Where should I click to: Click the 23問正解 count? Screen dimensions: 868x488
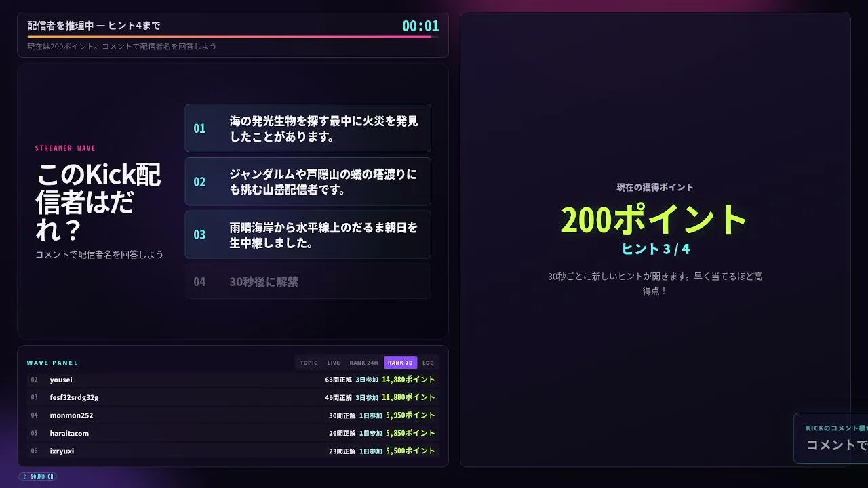[x=342, y=451]
